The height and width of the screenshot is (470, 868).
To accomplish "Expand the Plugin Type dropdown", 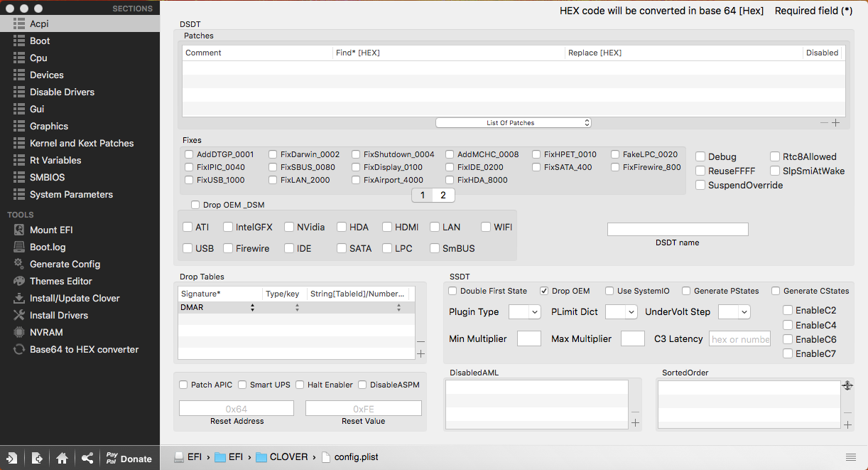I will (x=525, y=312).
